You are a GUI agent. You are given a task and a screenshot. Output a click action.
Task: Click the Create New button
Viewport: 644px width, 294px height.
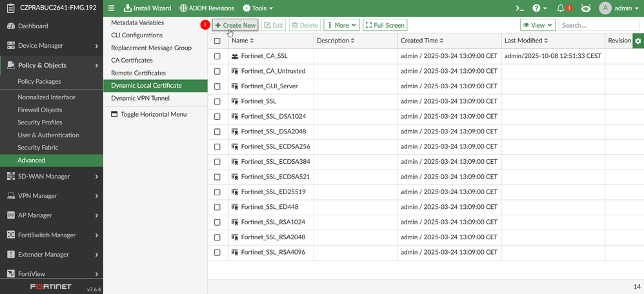(236, 25)
